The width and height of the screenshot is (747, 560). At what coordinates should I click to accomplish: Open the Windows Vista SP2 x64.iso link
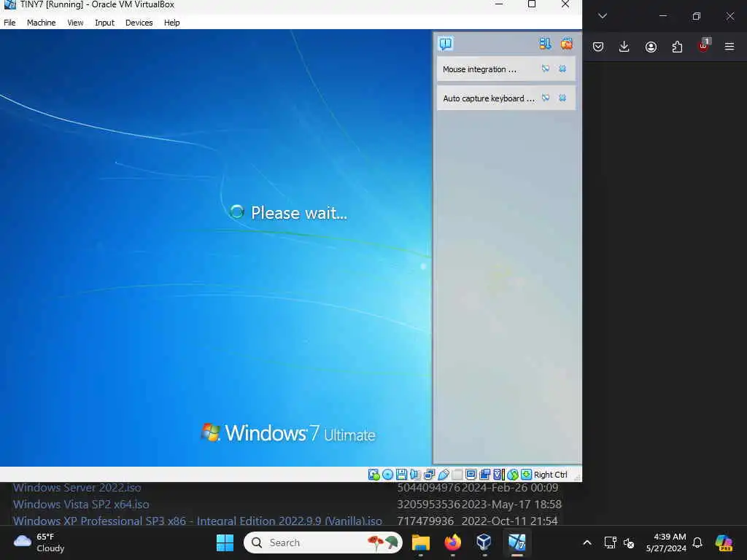(81, 505)
